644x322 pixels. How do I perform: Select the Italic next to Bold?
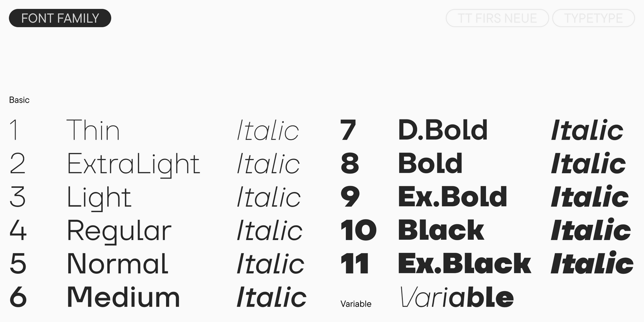tap(588, 164)
